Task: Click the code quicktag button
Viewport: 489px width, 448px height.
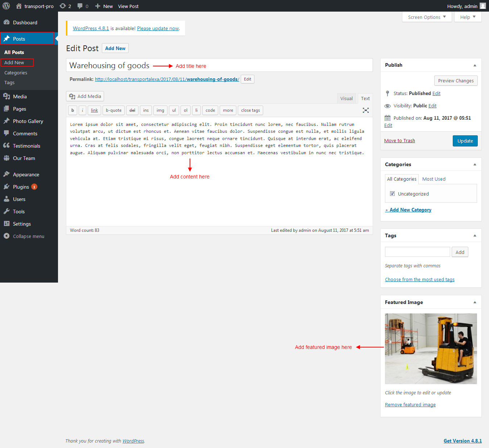Action: (210, 110)
